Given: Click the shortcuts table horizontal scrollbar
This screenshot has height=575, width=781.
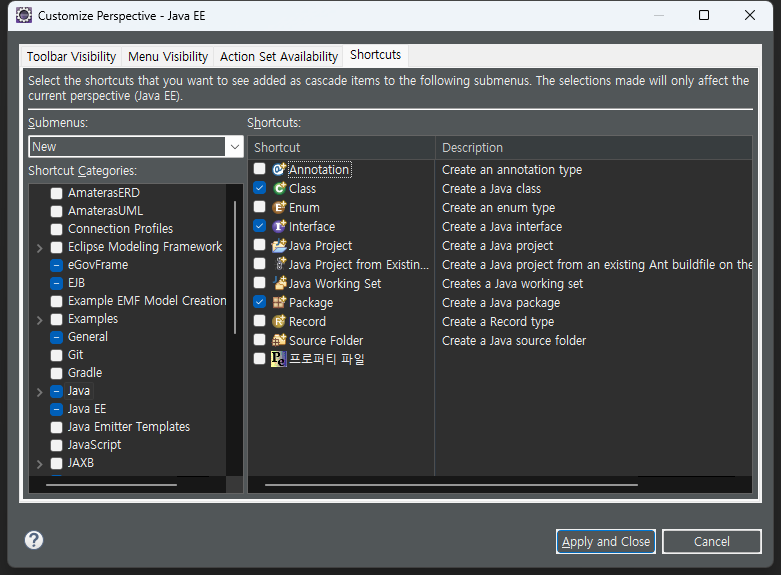Looking at the screenshot, I should (451, 484).
